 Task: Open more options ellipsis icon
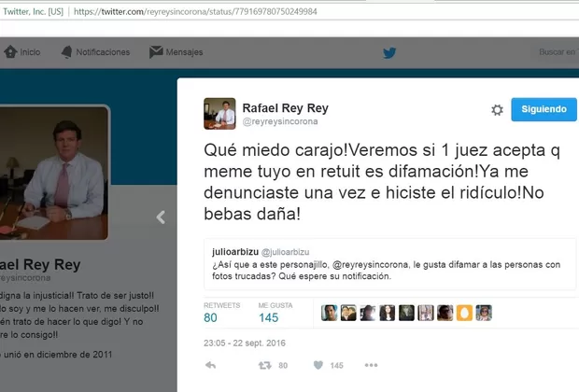[371, 365]
